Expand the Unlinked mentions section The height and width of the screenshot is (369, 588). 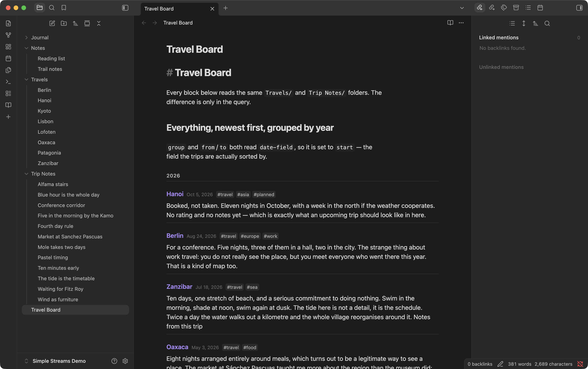tap(501, 67)
